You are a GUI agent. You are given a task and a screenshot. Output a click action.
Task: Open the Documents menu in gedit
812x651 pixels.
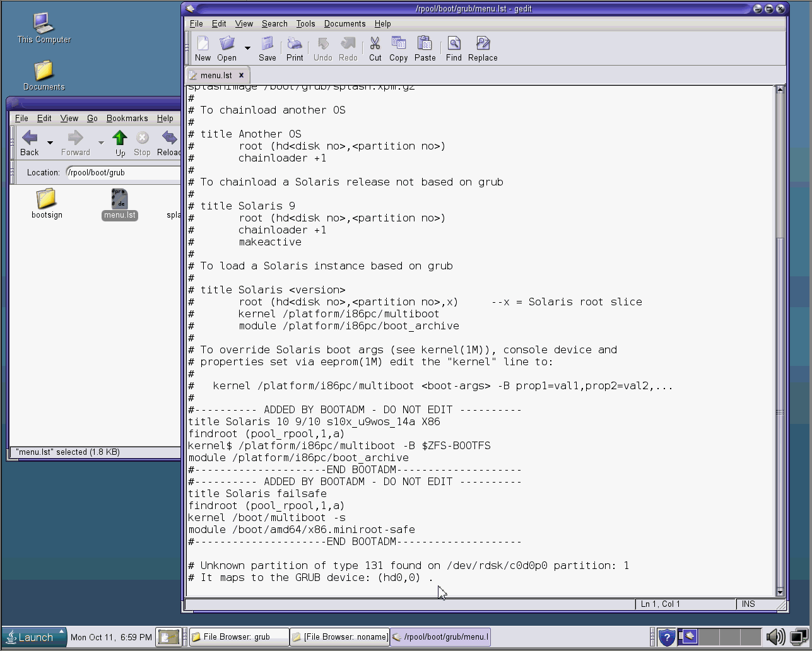click(344, 23)
